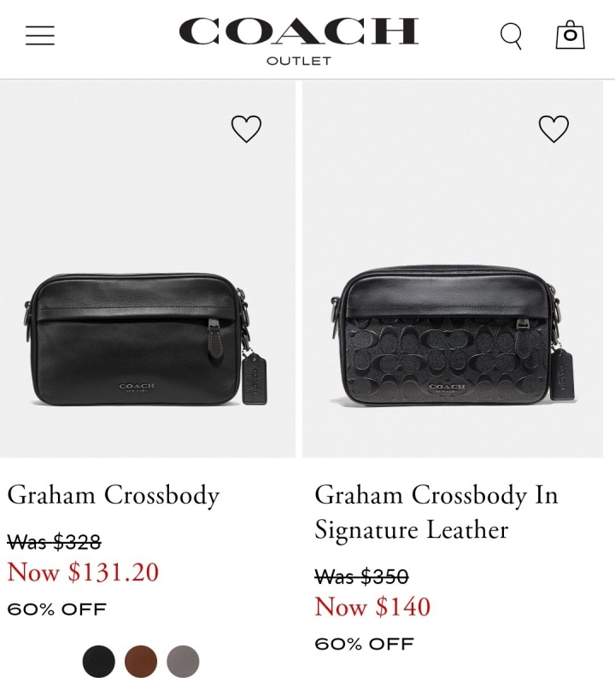Image resolution: width=615 pixels, height=700 pixels.
Task: Click the 60% OFF label under $140
Action: pos(364,644)
